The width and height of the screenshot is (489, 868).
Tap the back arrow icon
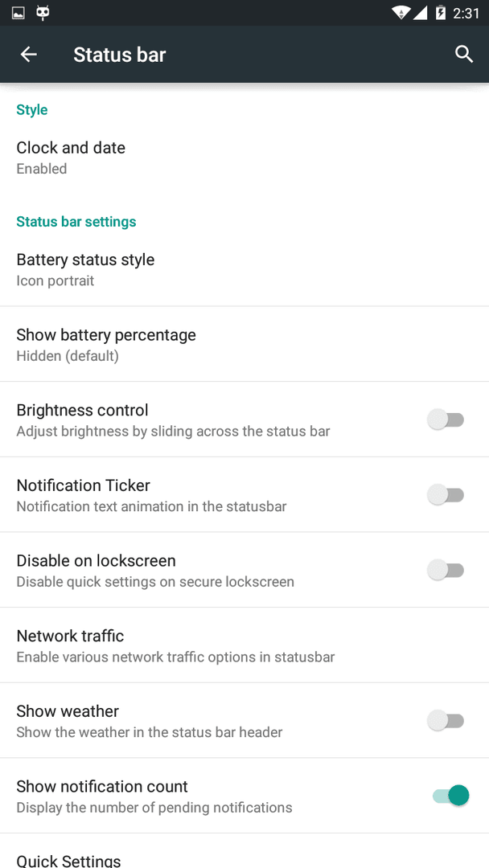tap(29, 55)
